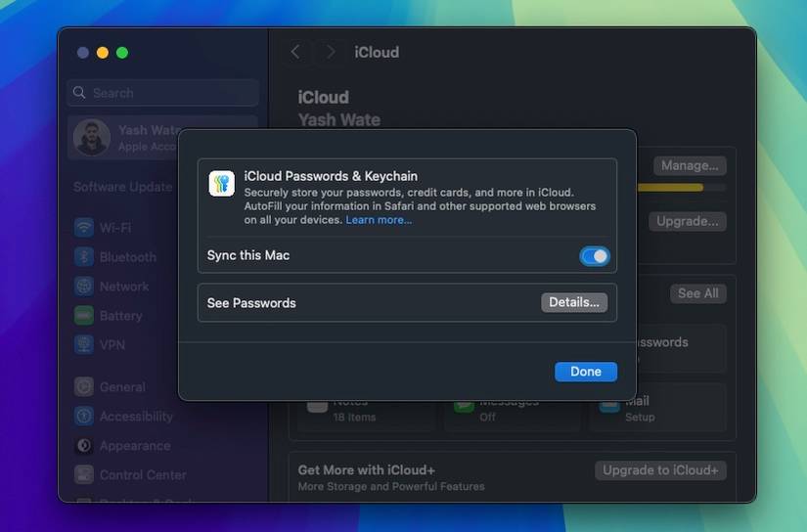Click the Network label in the sidebar

pos(124,287)
